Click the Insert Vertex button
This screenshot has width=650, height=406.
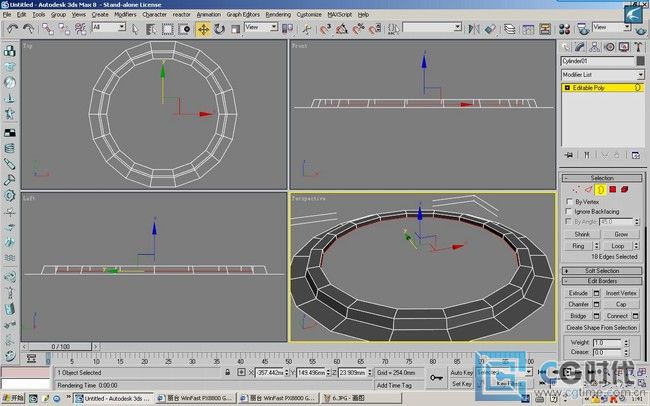621,293
